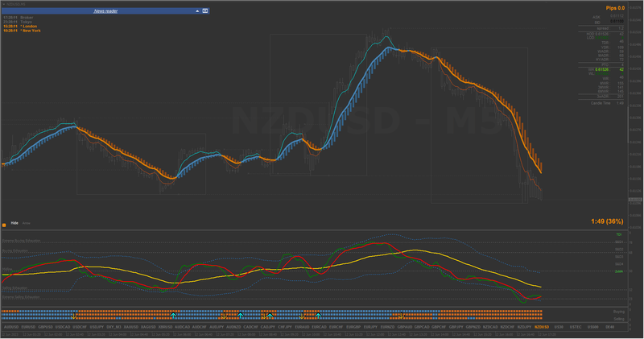This screenshot has width=644, height=339.
Task: Switch chart to GBPNZD symbol
Action: point(473,327)
